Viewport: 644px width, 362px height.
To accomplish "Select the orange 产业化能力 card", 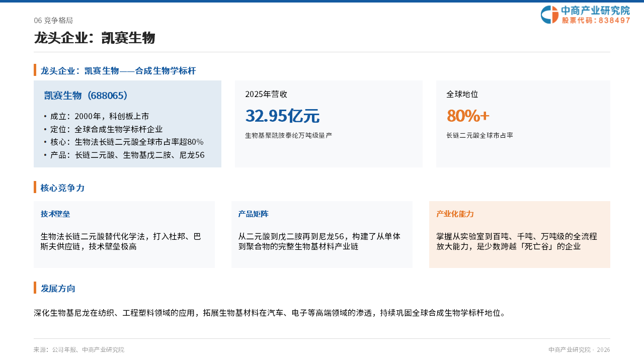I will coord(520,234).
